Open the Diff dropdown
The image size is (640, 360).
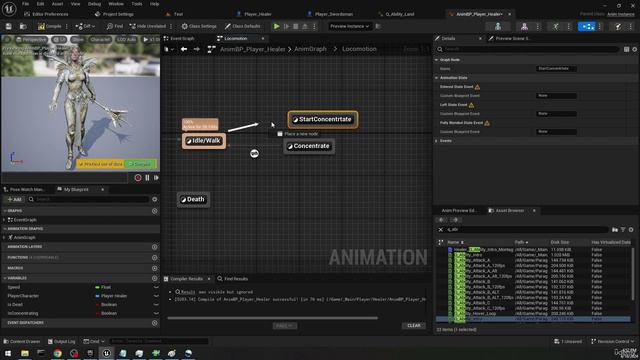(x=85, y=26)
